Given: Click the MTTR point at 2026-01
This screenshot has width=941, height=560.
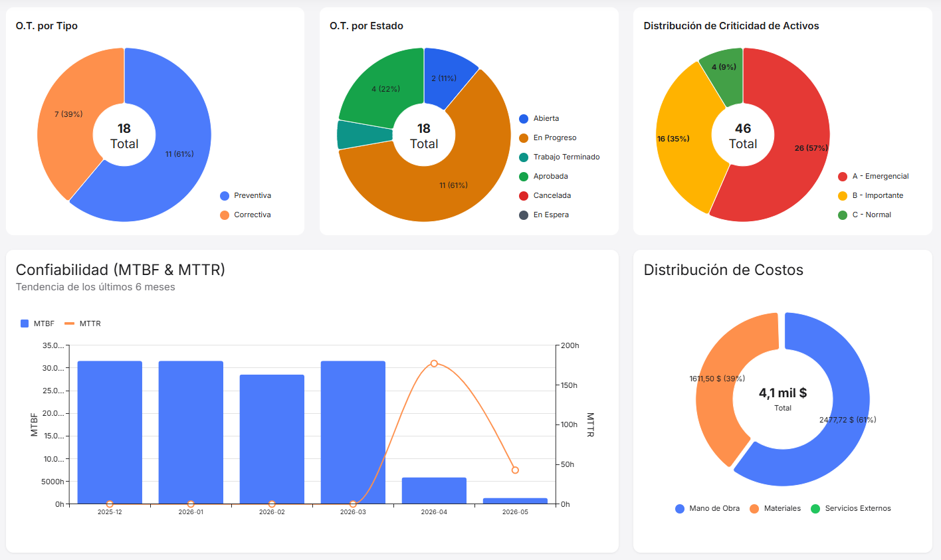Looking at the screenshot, I should click(191, 504).
